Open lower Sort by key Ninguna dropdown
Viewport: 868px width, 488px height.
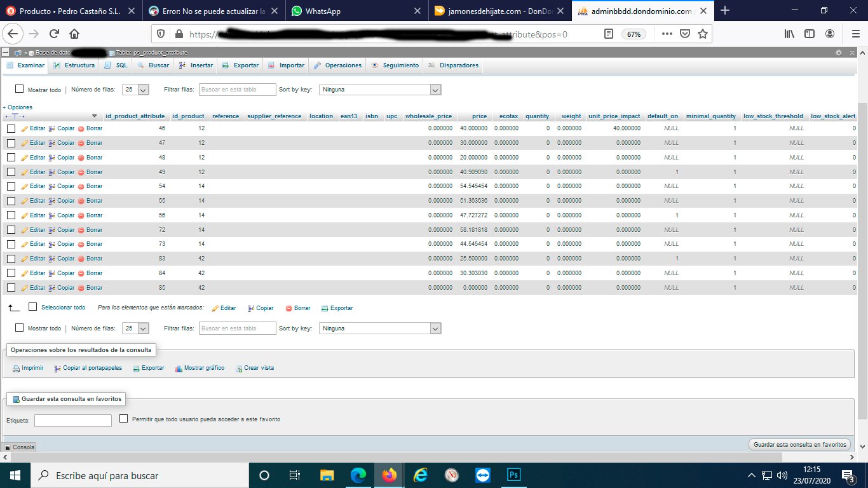click(x=380, y=329)
